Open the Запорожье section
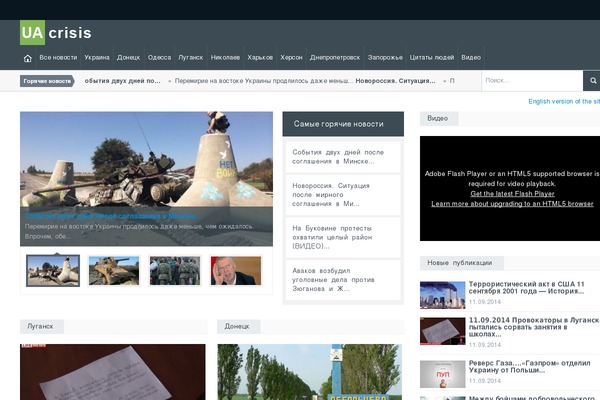Viewport: 600px width, 400px height. (x=385, y=57)
